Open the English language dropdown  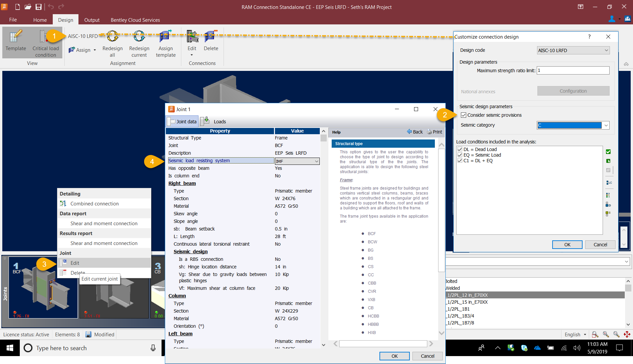click(x=575, y=334)
